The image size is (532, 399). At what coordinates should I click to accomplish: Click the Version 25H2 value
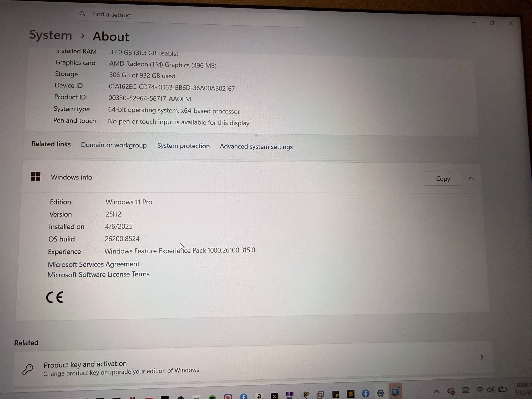[x=113, y=214]
